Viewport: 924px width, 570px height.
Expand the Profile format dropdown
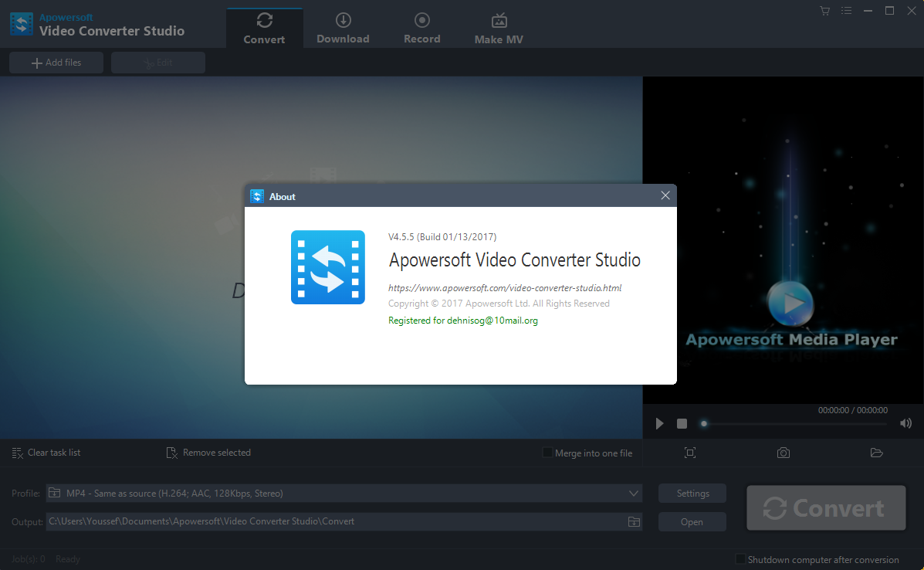634,494
